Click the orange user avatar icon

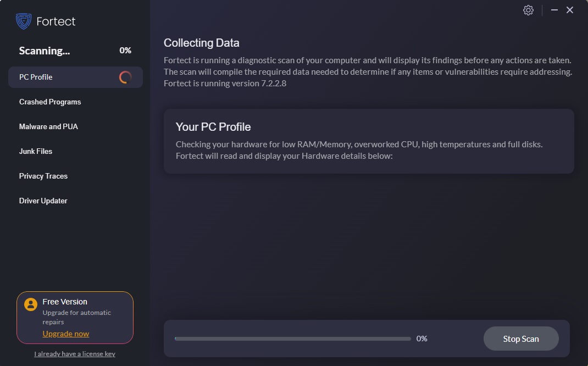pos(31,304)
